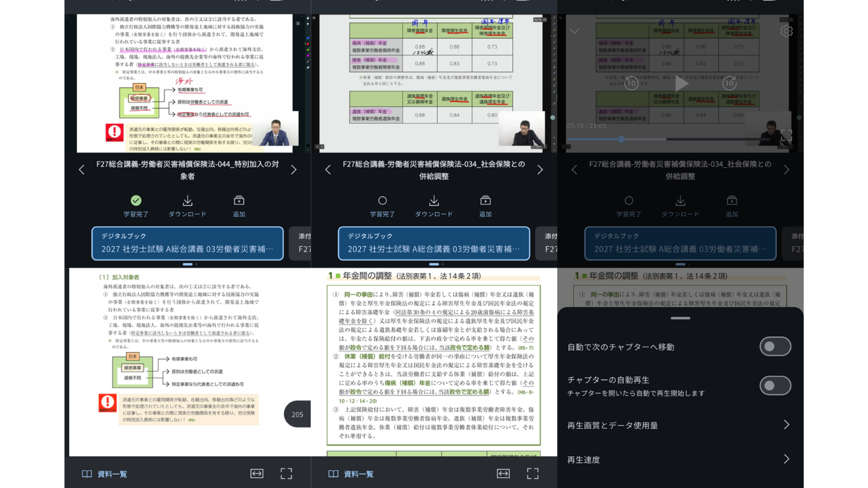The height and width of the screenshot is (488, 868).
Task: Skip forward 10 seconds in the video player
Action: click(729, 83)
